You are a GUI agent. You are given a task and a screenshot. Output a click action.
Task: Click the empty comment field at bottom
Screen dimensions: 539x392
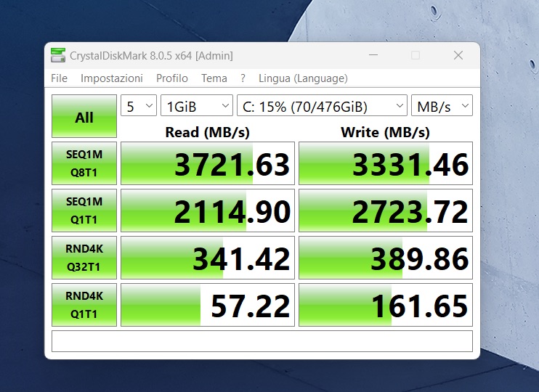click(x=262, y=341)
